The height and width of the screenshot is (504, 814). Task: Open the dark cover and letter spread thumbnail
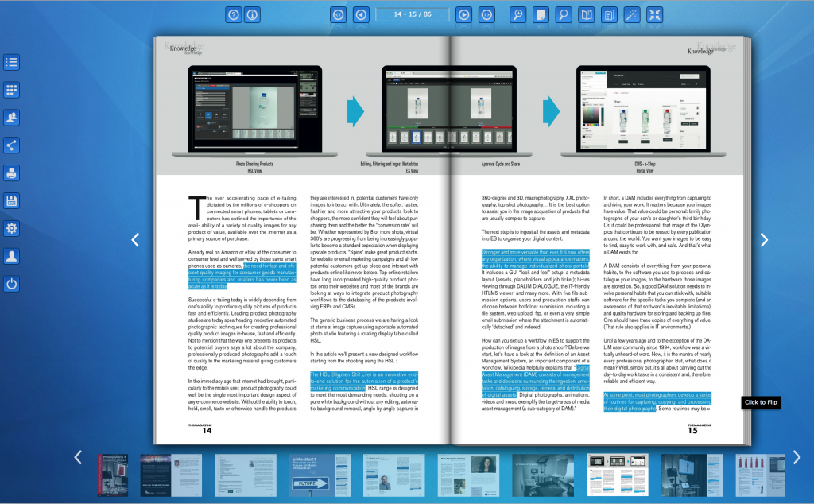pos(171,475)
